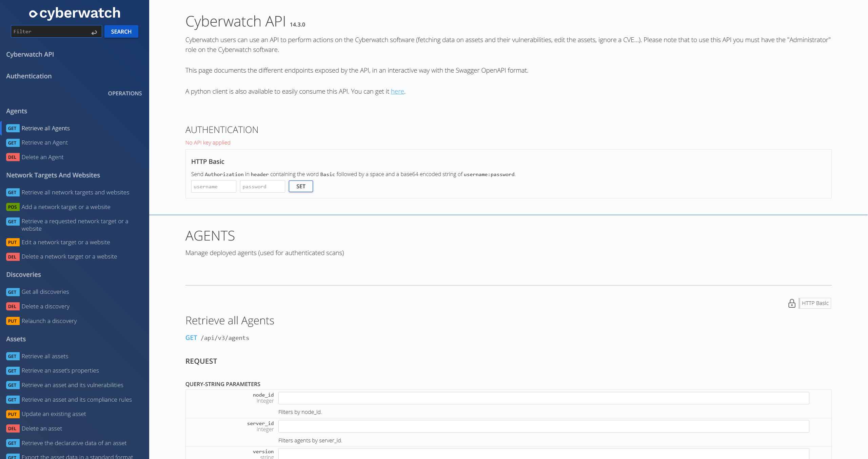The width and height of the screenshot is (868, 459).
Task: Click the node_id parameter input field
Action: (544, 398)
